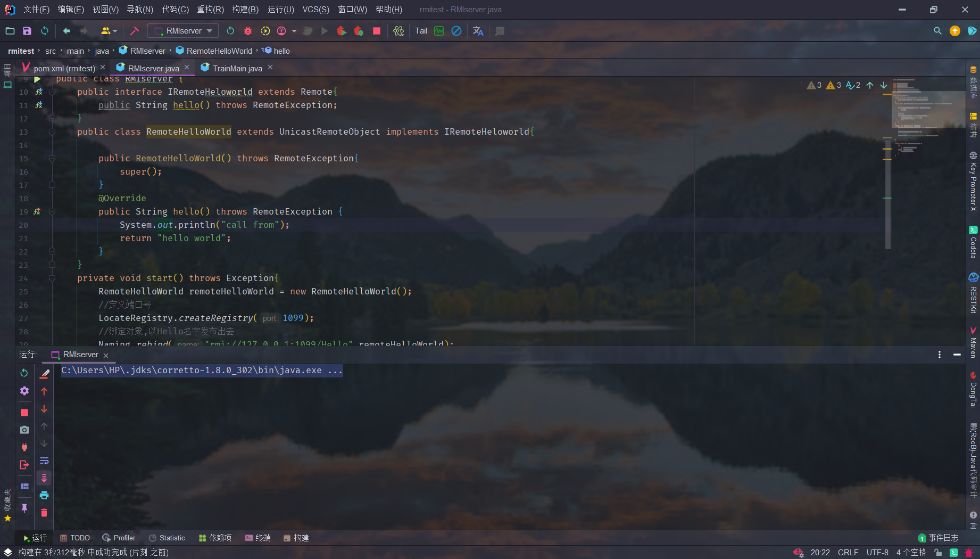Click the Open folder icon in the toolbar

click(x=10, y=31)
